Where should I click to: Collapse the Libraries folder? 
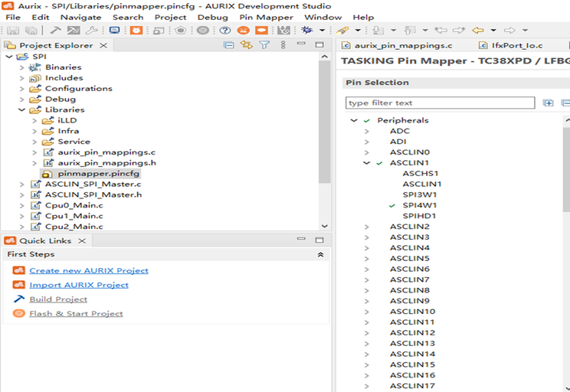coord(21,109)
